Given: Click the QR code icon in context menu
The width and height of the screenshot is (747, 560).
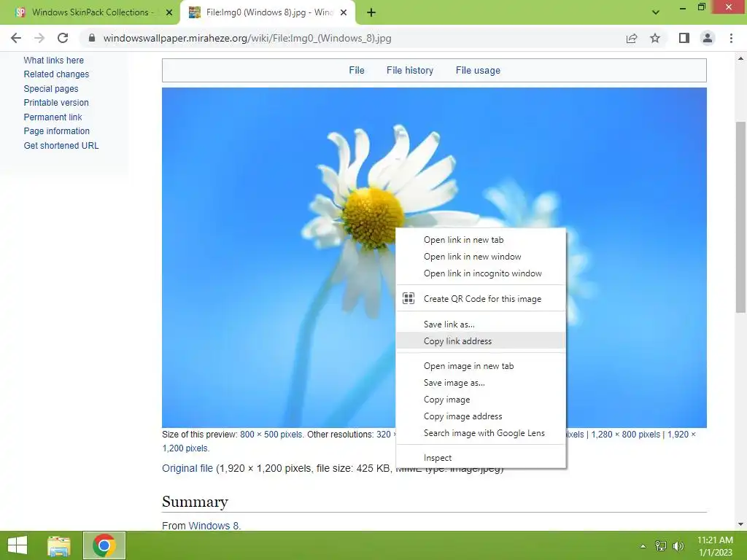Looking at the screenshot, I should pos(409,298).
